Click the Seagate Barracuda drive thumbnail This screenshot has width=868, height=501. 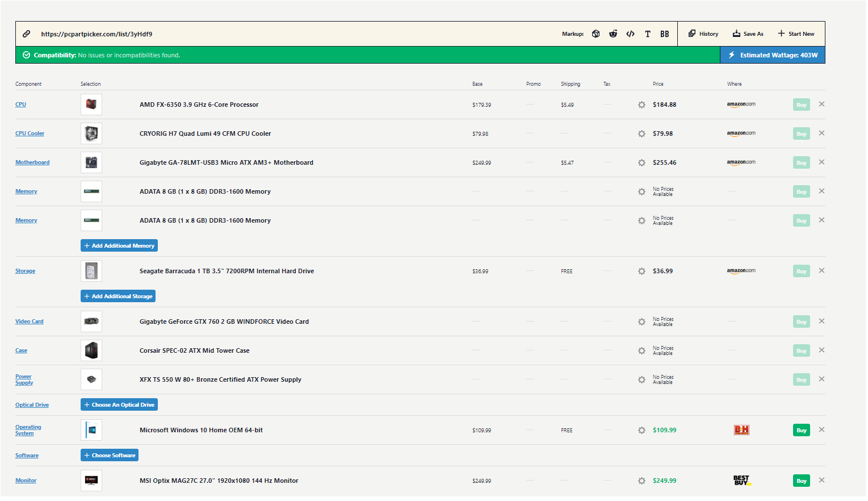pos(91,271)
